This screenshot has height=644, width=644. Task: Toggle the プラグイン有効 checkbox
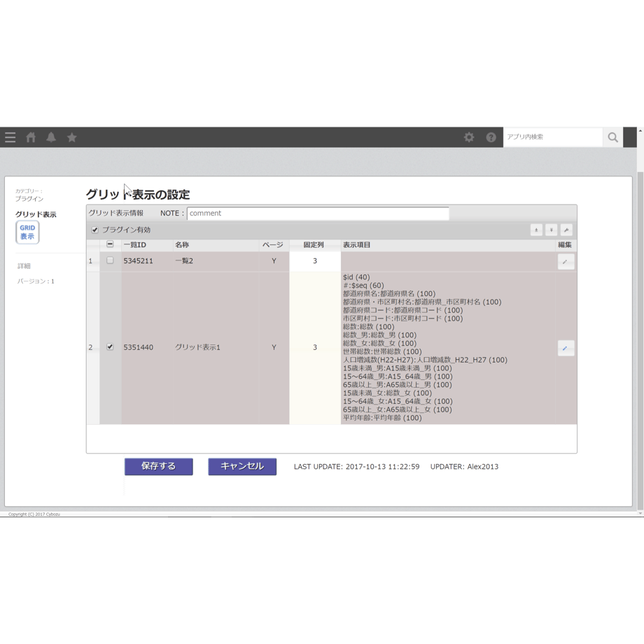(x=95, y=230)
